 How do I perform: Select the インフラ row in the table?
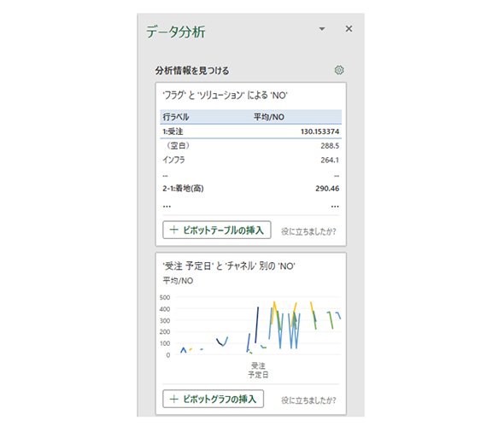250,160
